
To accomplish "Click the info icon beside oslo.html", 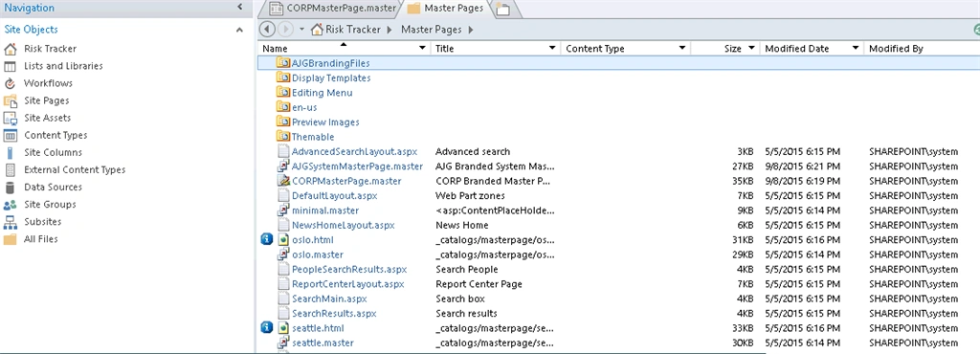I will (267, 240).
